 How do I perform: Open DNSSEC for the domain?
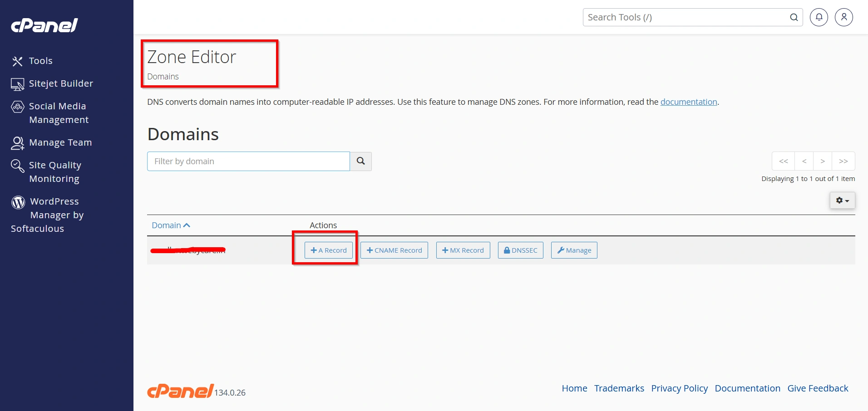tap(521, 250)
